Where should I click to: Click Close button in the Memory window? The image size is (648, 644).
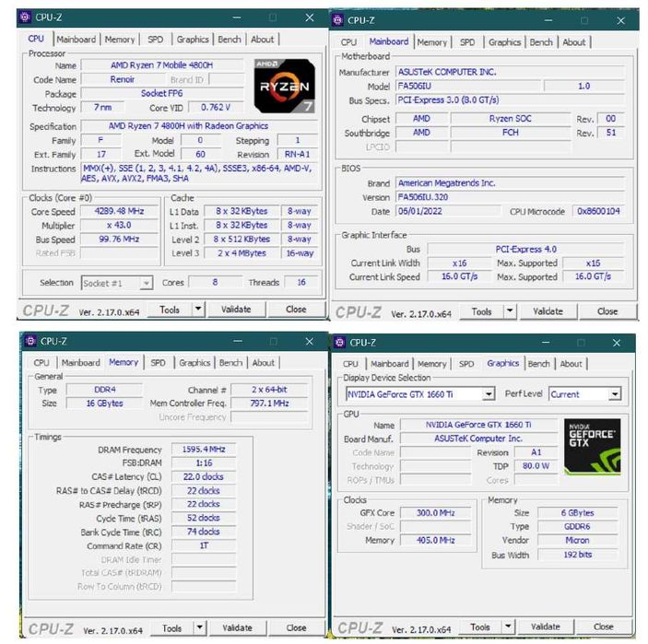coord(296,628)
